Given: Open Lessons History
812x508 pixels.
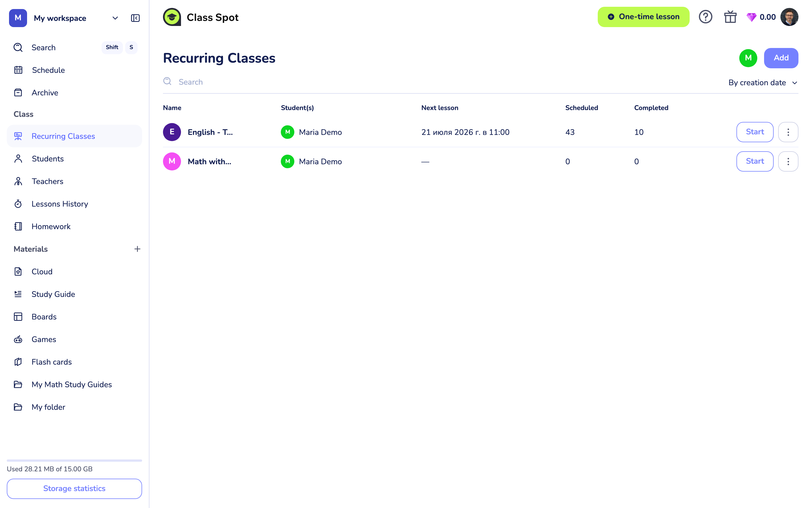Looking at the screenshot, I should tap(74, 204).
